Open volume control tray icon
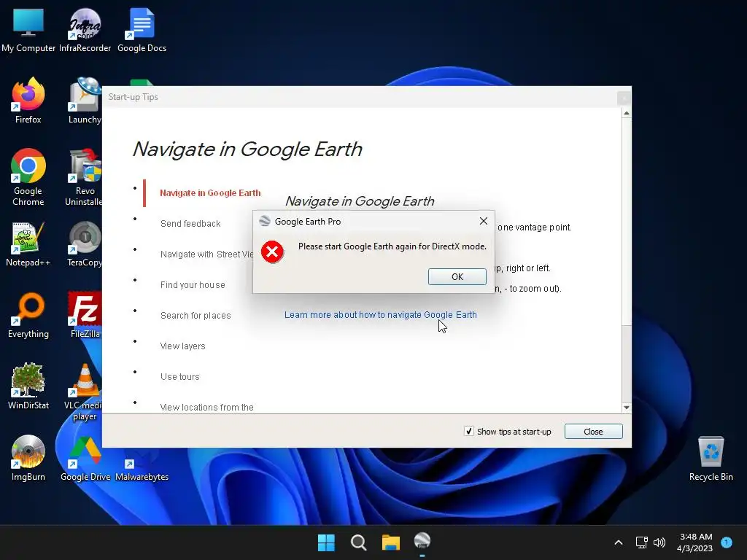 tap(659, 542)
